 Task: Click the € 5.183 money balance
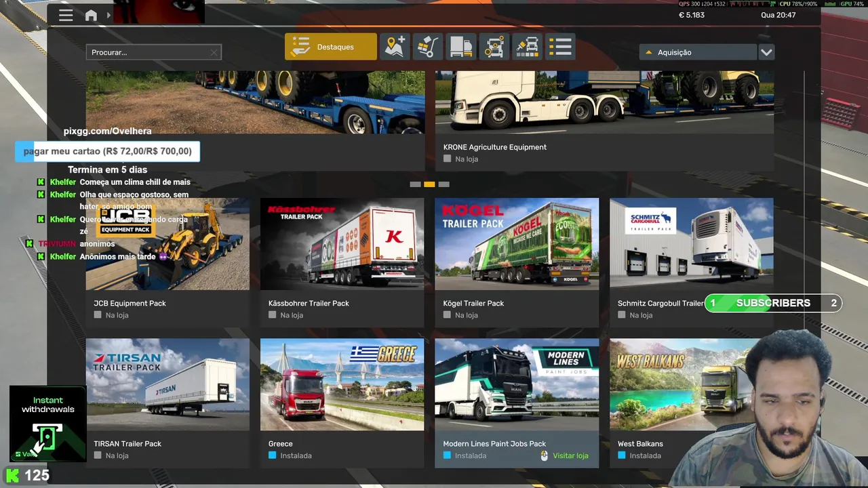pos(692,15)
